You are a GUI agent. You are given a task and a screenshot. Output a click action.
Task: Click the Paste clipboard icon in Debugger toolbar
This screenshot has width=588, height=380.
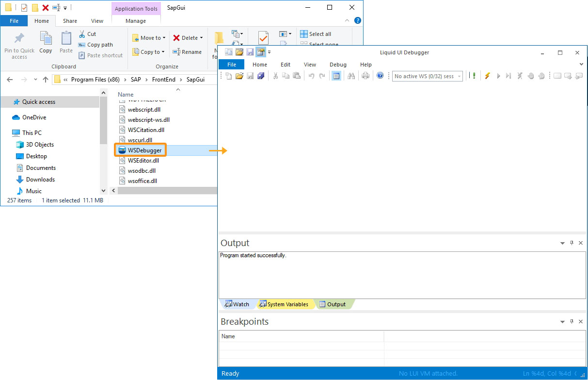(x=297, y=76)
